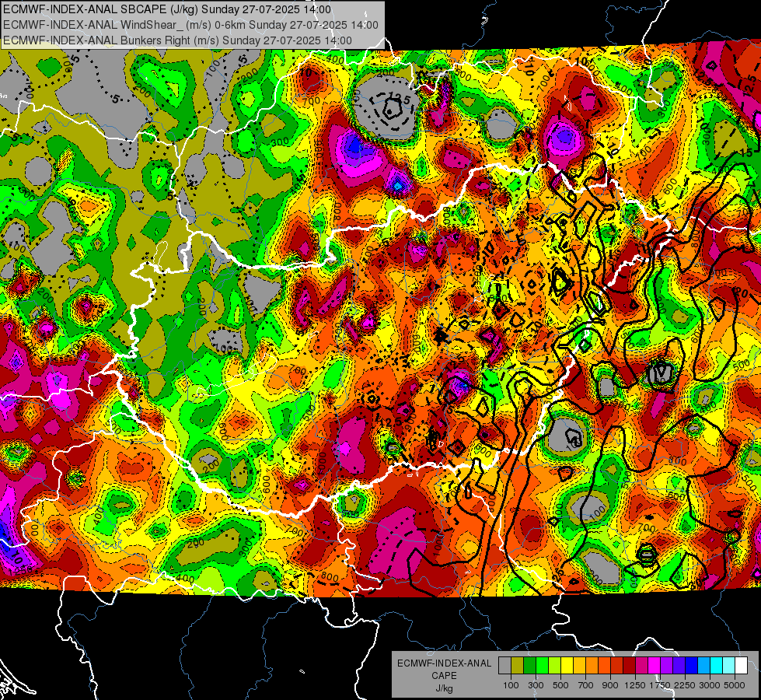Click the legend value 1750
The image size is (761, 700).
[x=660, y=685]
